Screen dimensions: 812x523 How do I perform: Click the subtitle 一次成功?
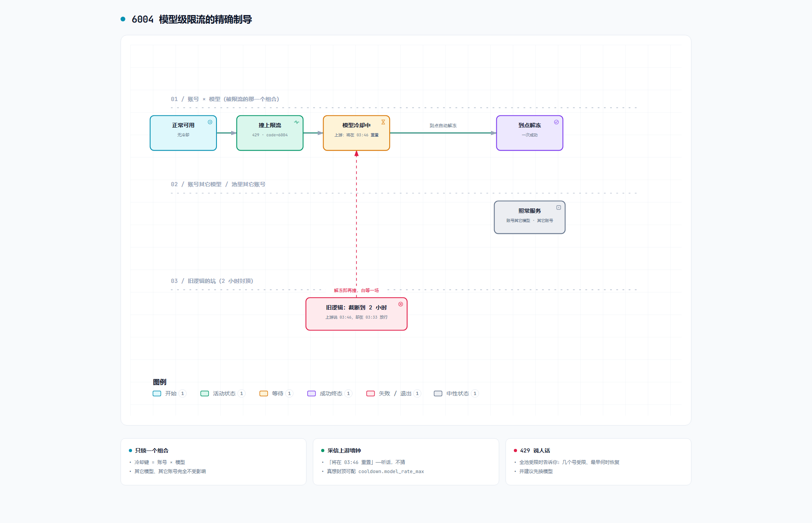[530, 135]
